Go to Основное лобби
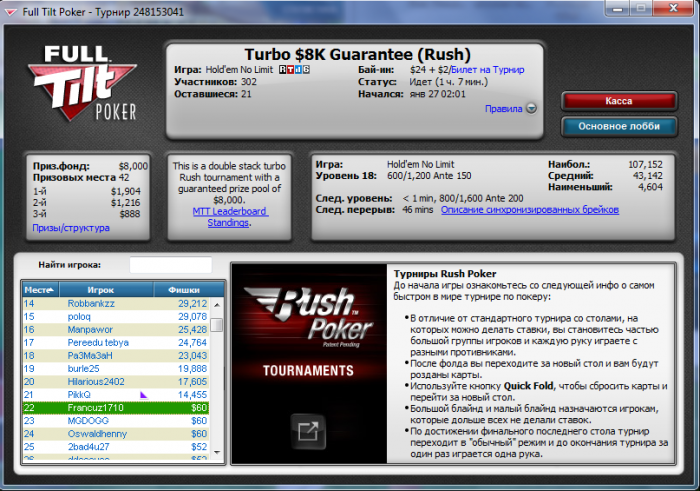 (x=619, y=126)
